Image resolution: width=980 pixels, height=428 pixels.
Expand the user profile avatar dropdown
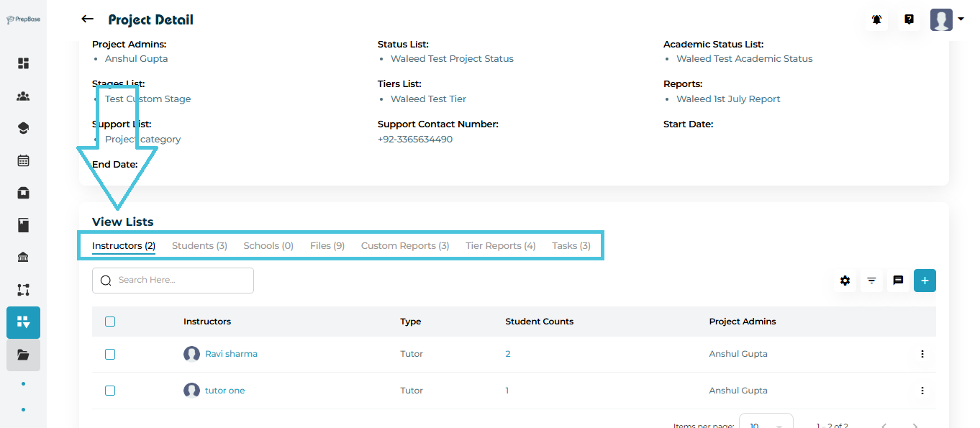coord(947,19)
